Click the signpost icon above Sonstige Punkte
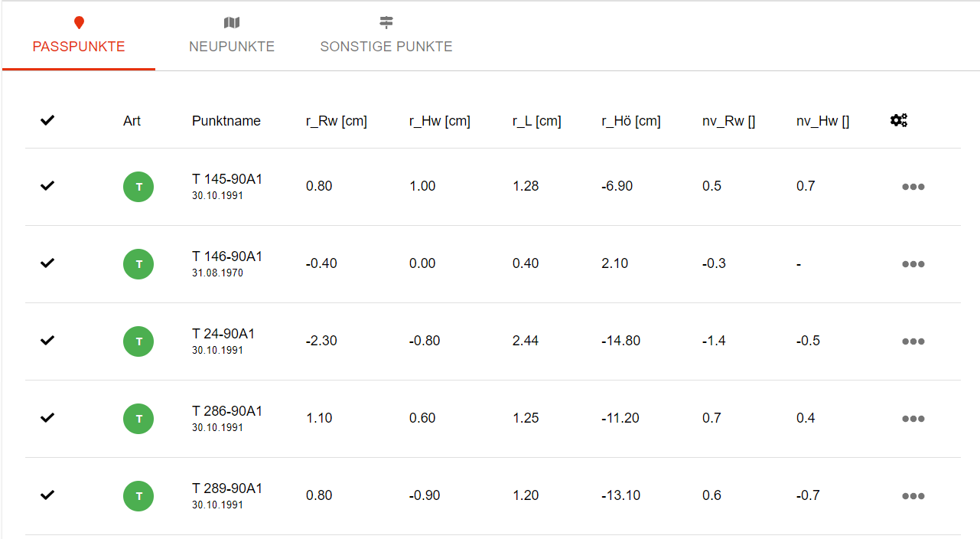Screen dimensions: 980x539 [386, 23]
